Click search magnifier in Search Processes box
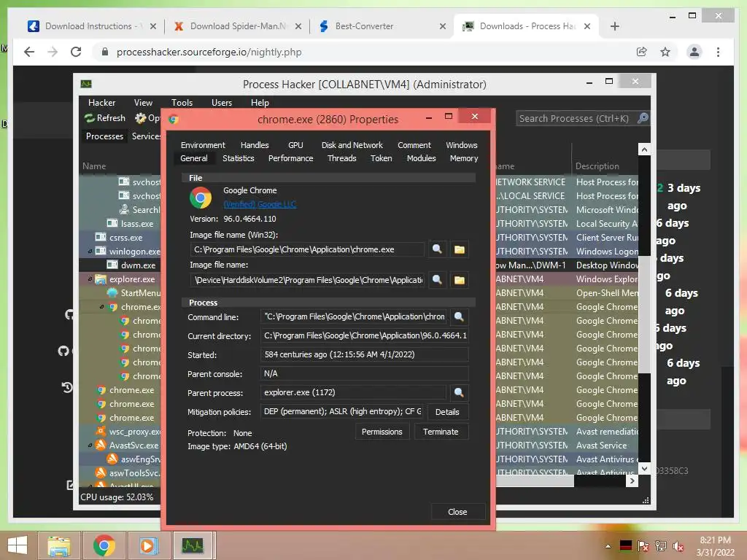This screenshot has height=560, width=747. 643,118
